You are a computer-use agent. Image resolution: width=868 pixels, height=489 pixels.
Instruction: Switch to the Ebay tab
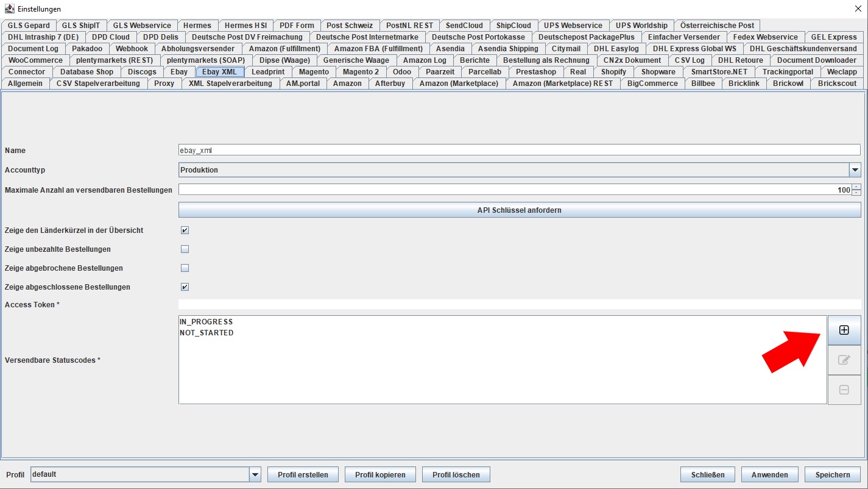point(179,72)
